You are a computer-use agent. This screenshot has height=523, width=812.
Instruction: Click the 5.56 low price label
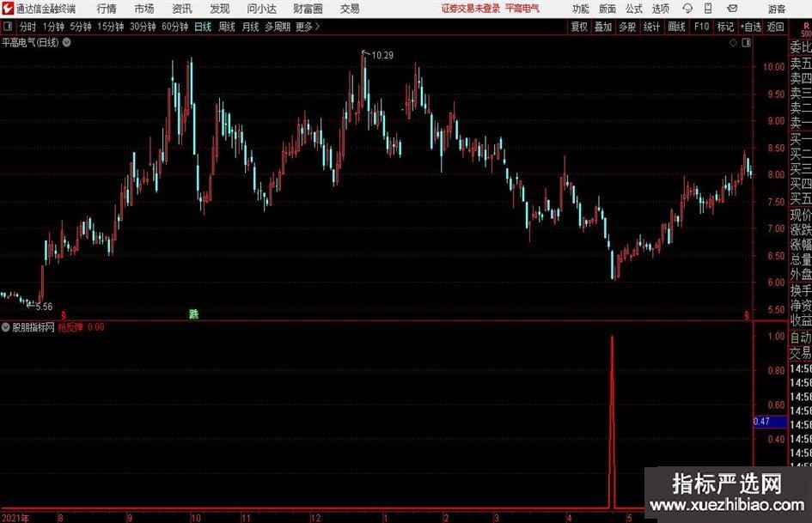(x=44, y=307)
